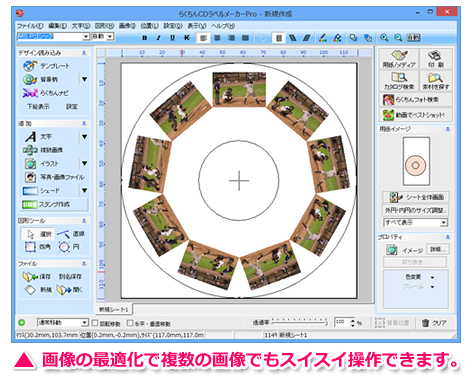
Task: Pick the 円 circle tool
Action: tap(69, 247)
